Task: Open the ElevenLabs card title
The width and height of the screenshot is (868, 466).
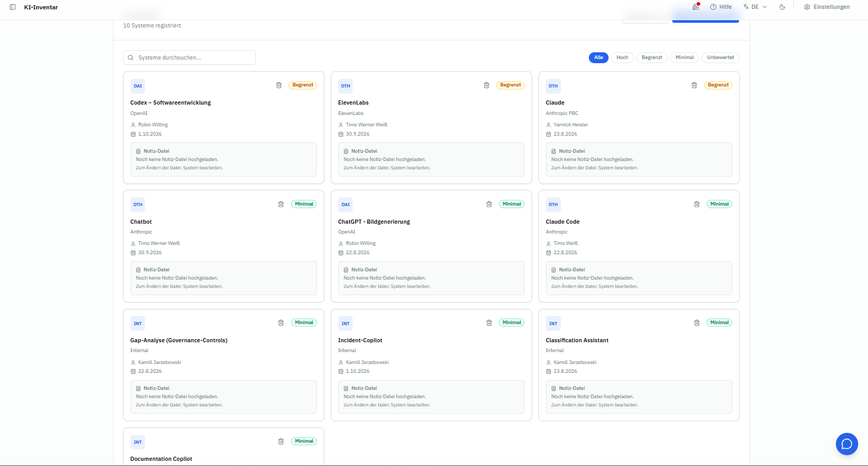Action: (353, 103)
